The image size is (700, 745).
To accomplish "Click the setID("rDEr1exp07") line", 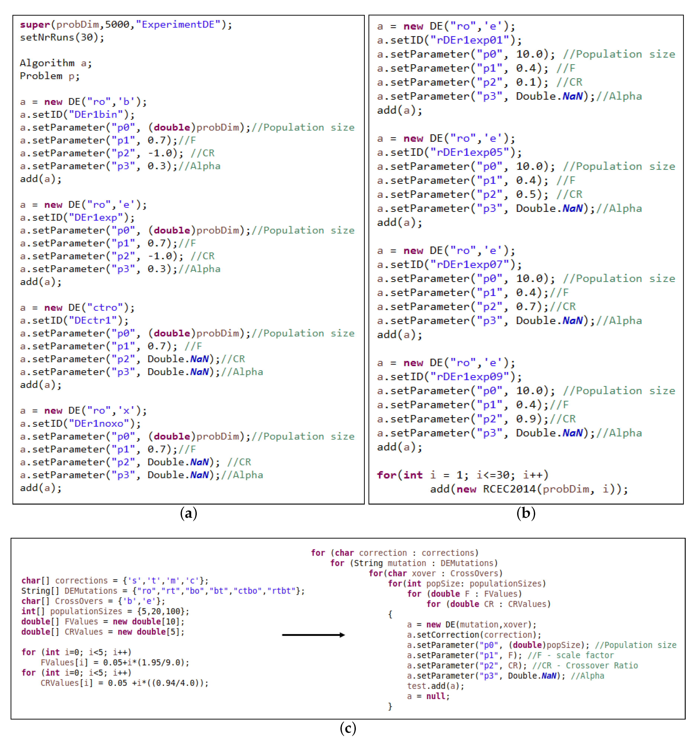I will (449, 265).
